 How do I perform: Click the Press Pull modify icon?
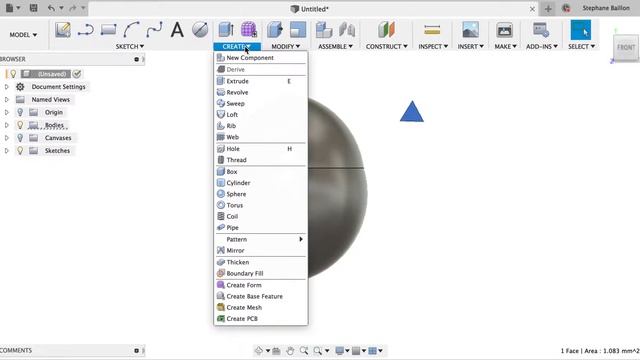[275, 30]
